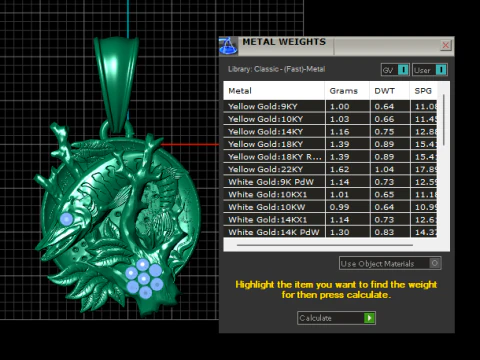The width and height of the screenshot is (480, 360).
Task: Select the Yellow Gold:18KY row
Action: pos(330,144)
